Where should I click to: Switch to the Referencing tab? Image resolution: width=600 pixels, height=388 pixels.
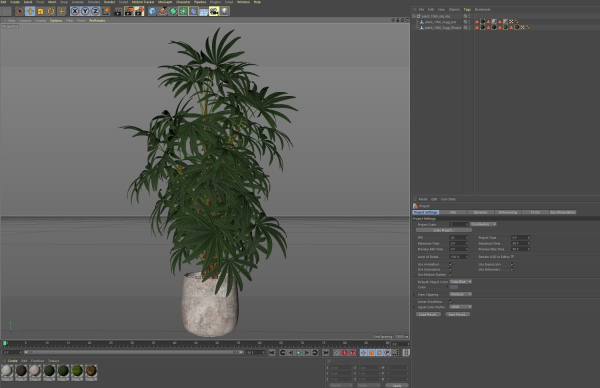pos(508,212)
